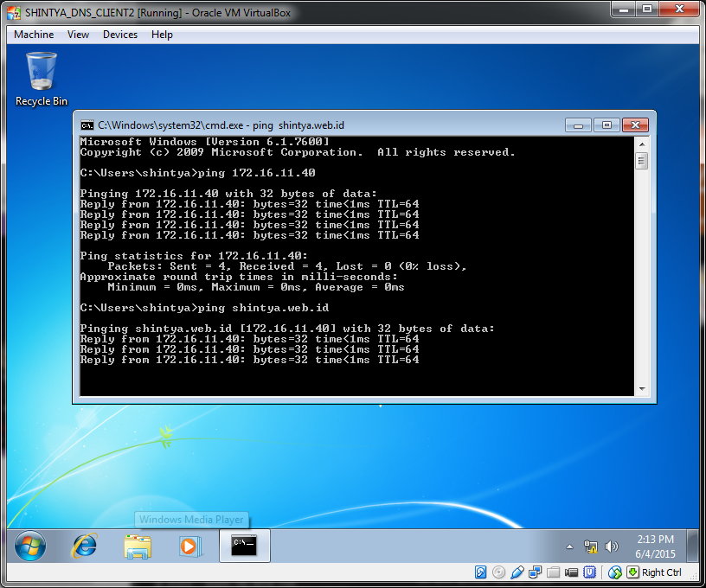
Task: Show hidden system tray icons arrow
Action: (569, 546)
